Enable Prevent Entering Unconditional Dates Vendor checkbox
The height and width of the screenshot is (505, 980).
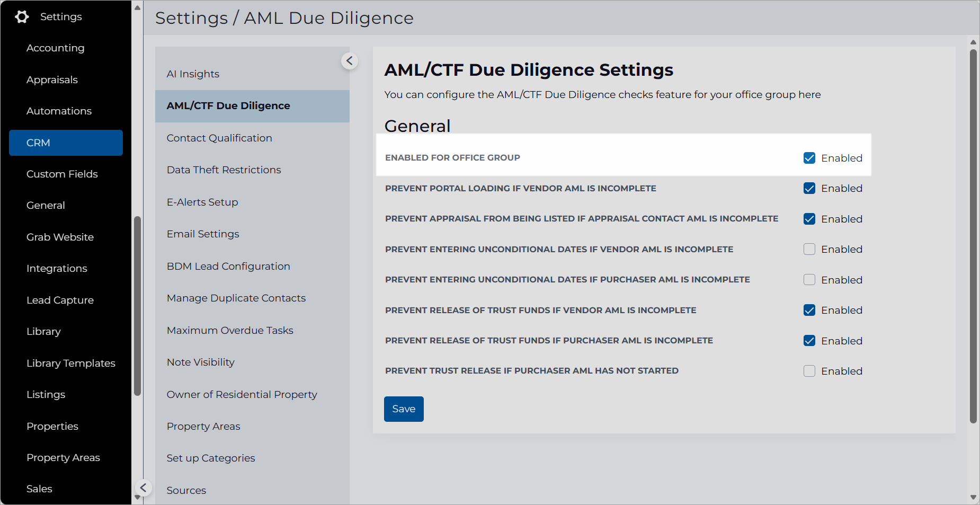[x=809, y=249]
